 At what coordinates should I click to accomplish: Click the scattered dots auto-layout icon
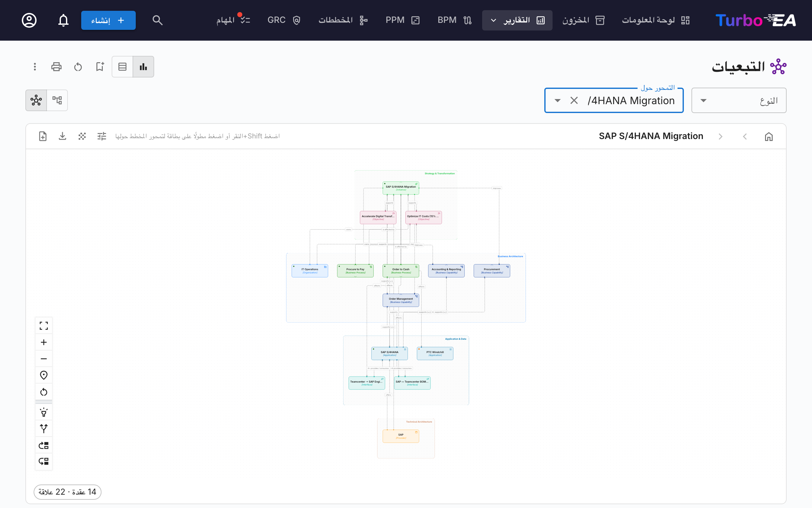click(82, 136)
